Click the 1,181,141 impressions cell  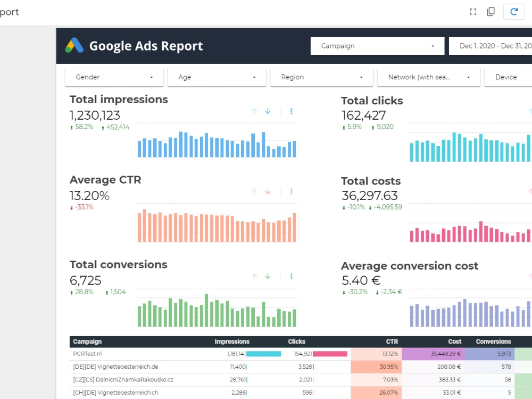[236, 354]
